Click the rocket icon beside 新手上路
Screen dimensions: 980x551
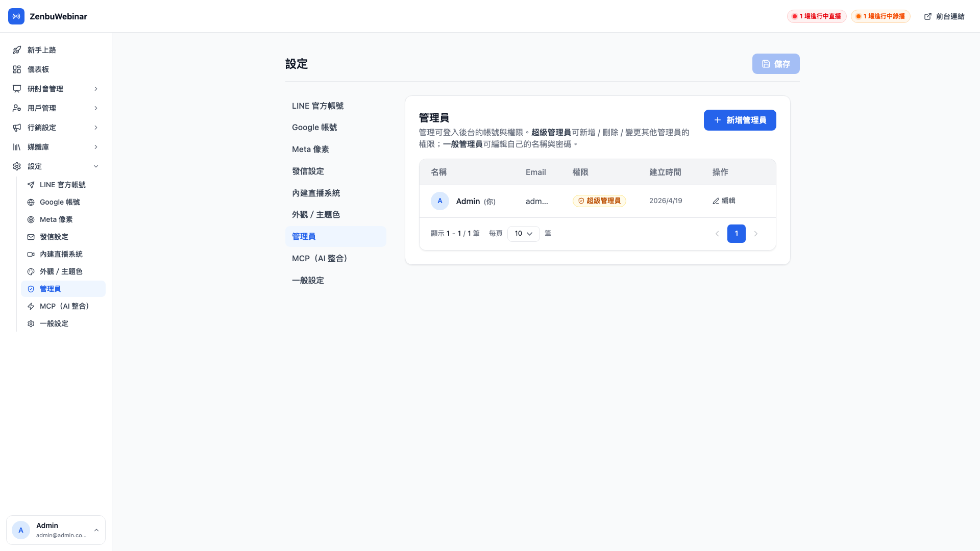pos(17,50)
